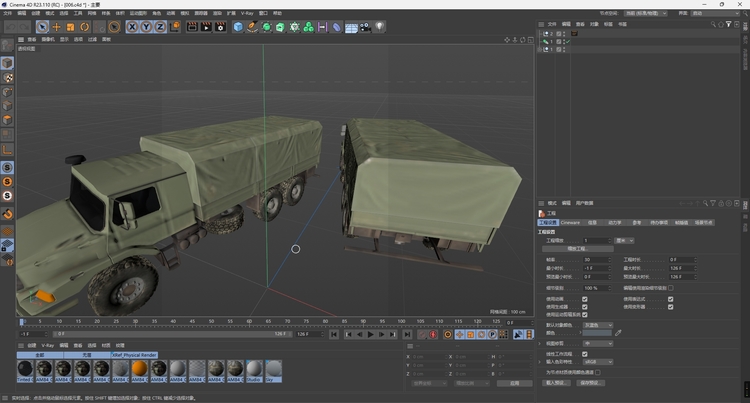Toggle the third left-column project checkbox
This screenshot has height=403, width=750.
pos(585,315)
